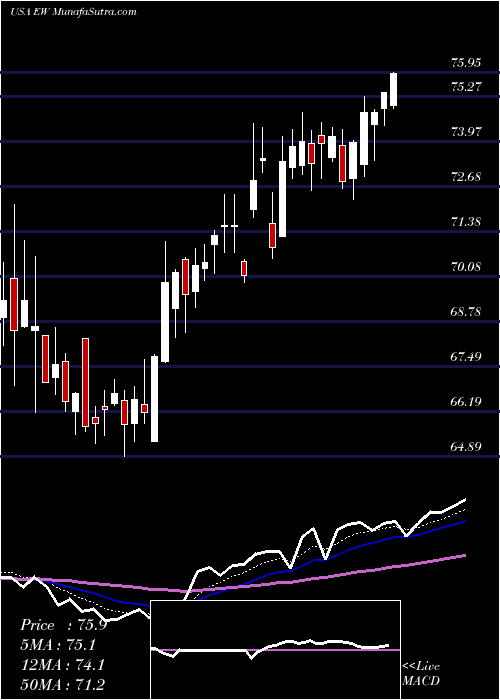Click the 75.27 price axis label
Image resolution: width=500 pixels, height=700 pixels.
tap(466, 87)
